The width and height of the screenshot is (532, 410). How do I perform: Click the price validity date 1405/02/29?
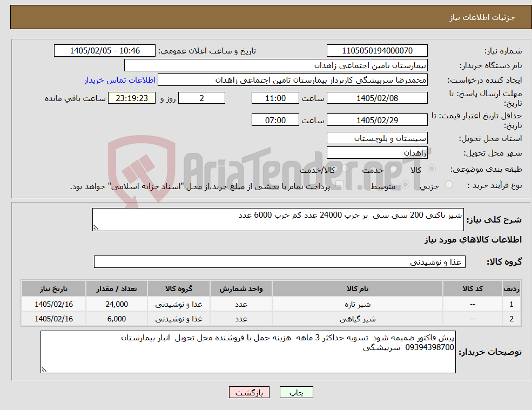point(377,120)
